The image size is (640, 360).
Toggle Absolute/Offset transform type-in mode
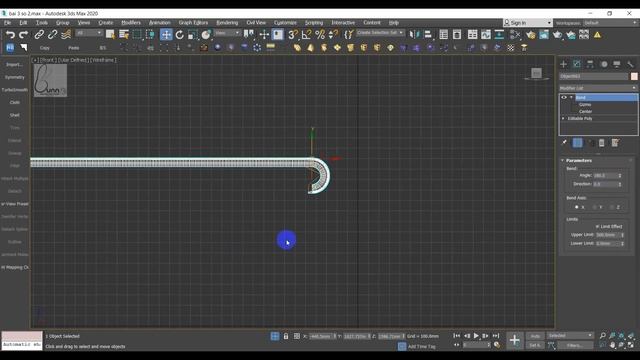pos(297,336)
